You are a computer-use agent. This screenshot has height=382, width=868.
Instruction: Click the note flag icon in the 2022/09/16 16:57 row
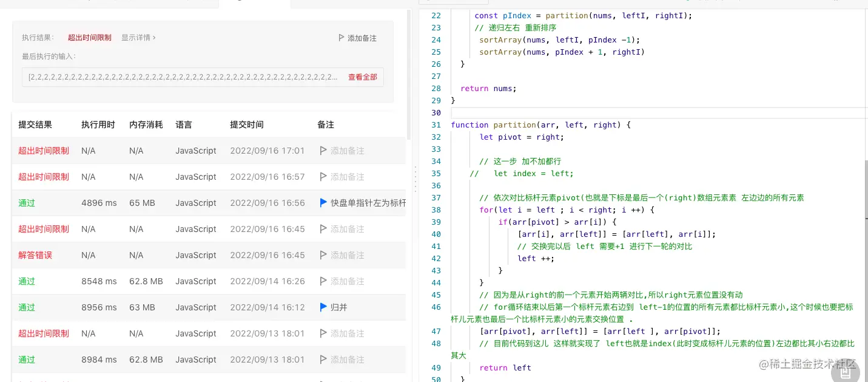(323, 177)
